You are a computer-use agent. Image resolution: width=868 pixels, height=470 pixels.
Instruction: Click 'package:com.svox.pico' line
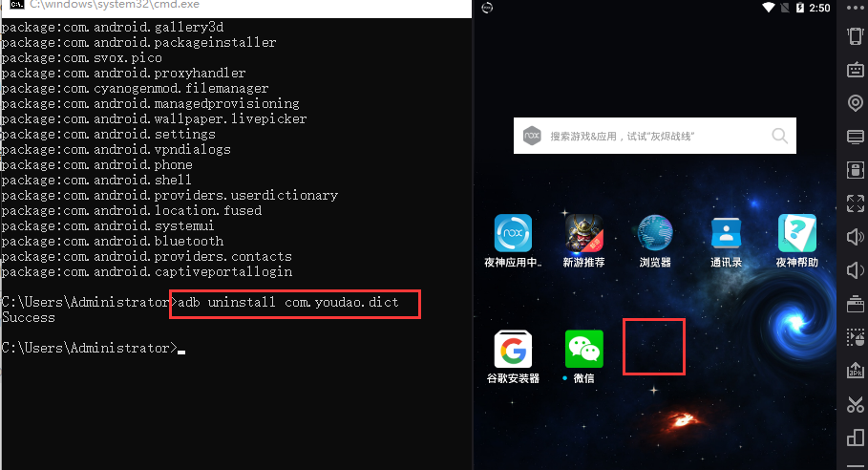[x=81, y=58]
